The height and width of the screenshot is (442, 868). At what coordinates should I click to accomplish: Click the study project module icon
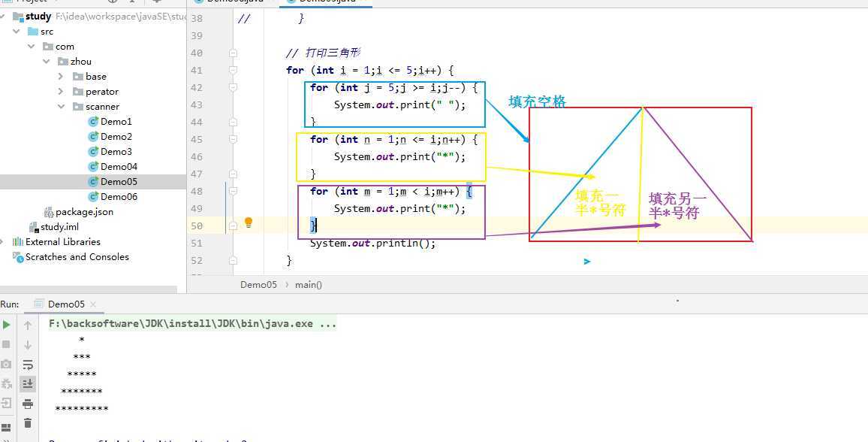click(x=18, y=16)
